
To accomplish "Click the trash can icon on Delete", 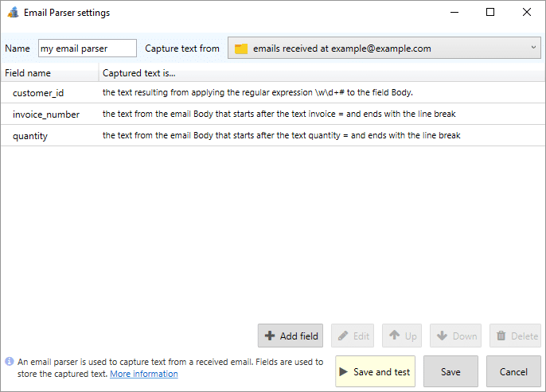I will pyautogui.click(x=501, y=336).
